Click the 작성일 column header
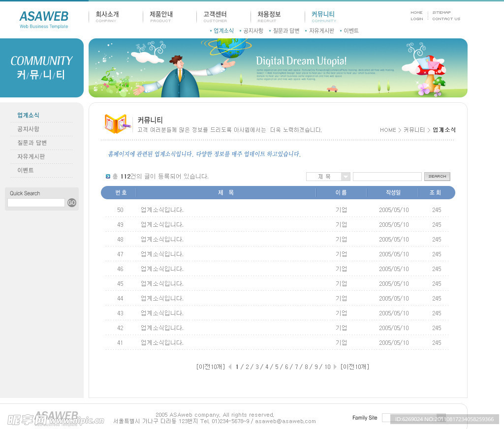Screen dimensions: 504x429 pos(393,192)
